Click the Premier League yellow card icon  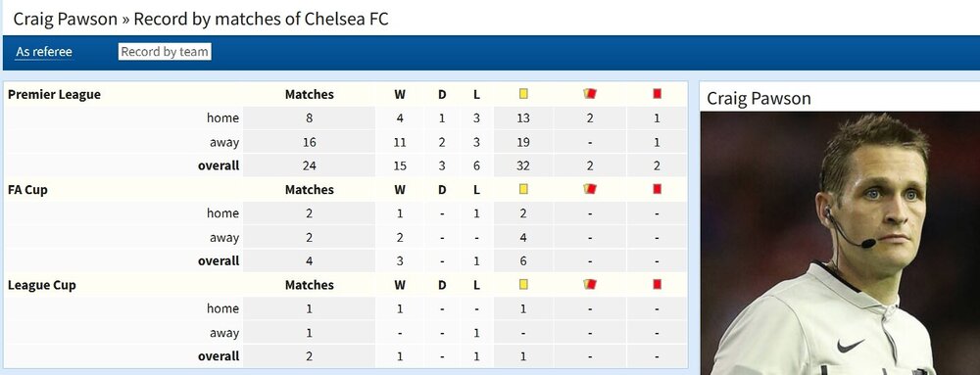tap(523, 94)
